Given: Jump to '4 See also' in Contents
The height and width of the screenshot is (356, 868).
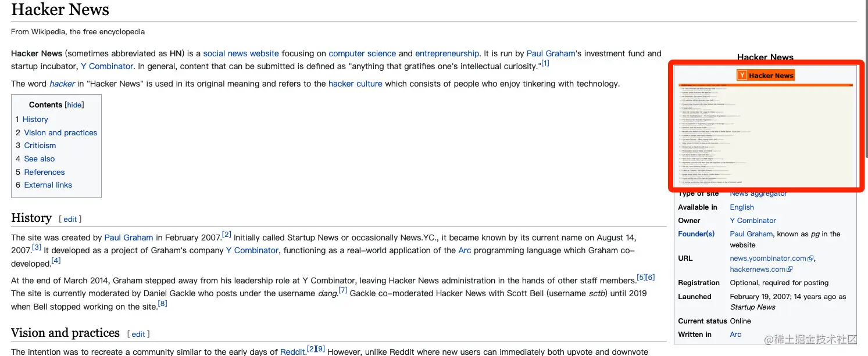Looking at the screenshot, I should pos(35,159).
